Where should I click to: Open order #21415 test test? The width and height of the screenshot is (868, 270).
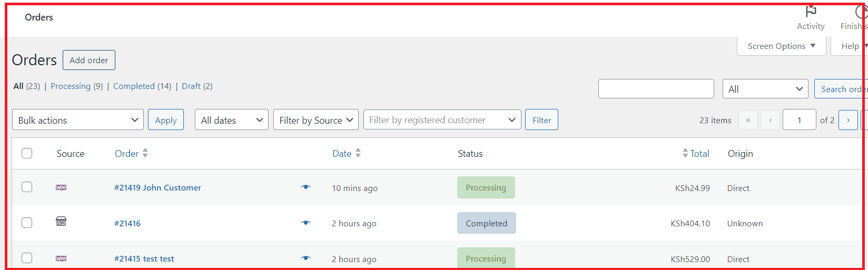click(144, 258)
